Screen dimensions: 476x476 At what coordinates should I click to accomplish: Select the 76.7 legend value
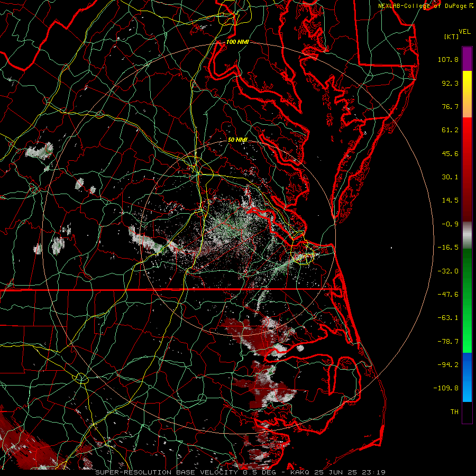[x=450, y=106]
